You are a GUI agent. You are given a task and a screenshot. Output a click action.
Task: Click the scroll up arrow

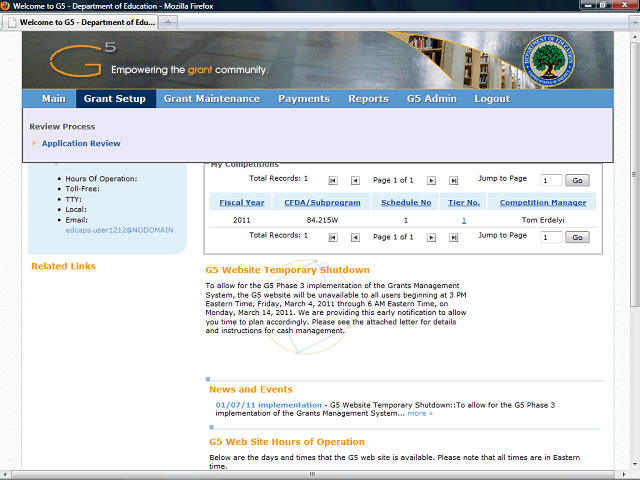pos(634,37)
